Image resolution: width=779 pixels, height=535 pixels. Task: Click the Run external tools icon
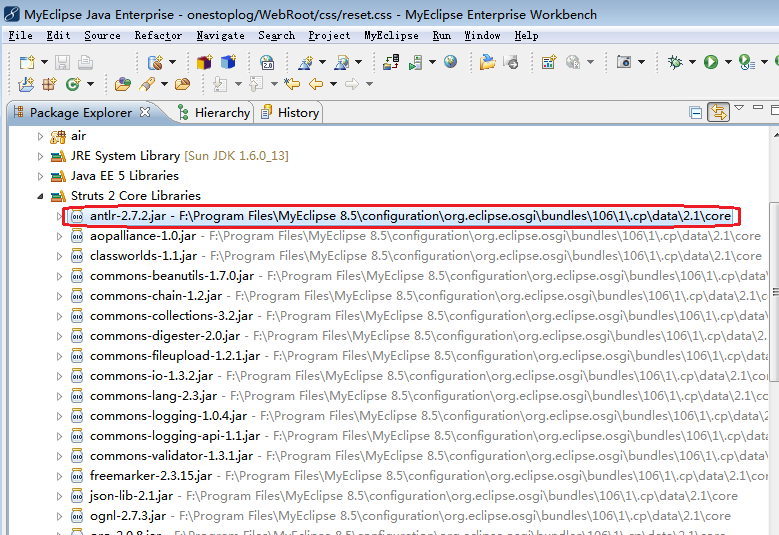(747, 62)
